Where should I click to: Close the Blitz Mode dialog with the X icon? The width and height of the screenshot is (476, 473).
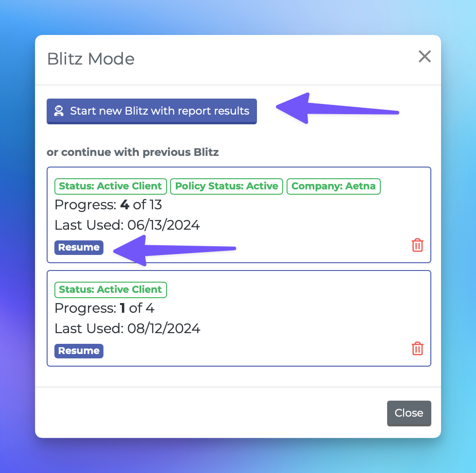click(x=425, y=56)
